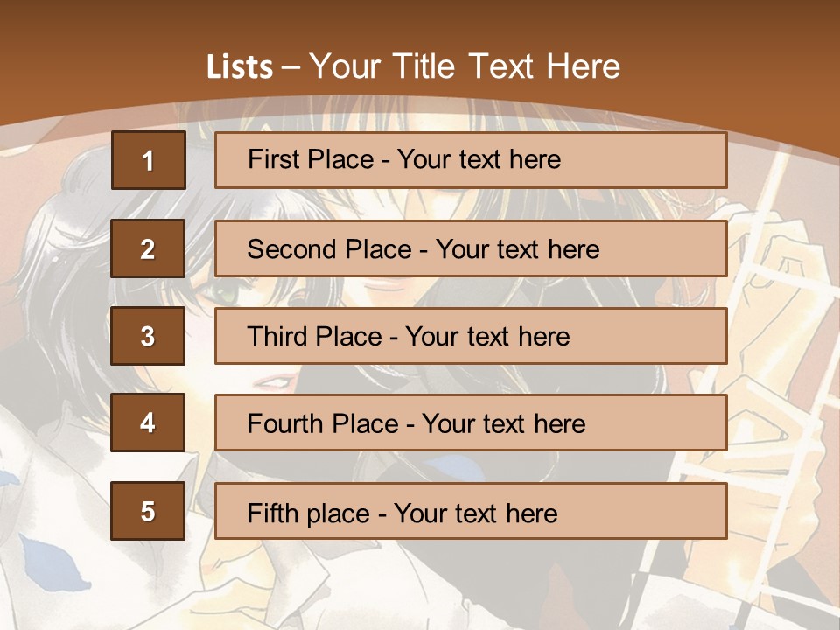
Task: Select the First Place text bar
Action: pos(471,160)
